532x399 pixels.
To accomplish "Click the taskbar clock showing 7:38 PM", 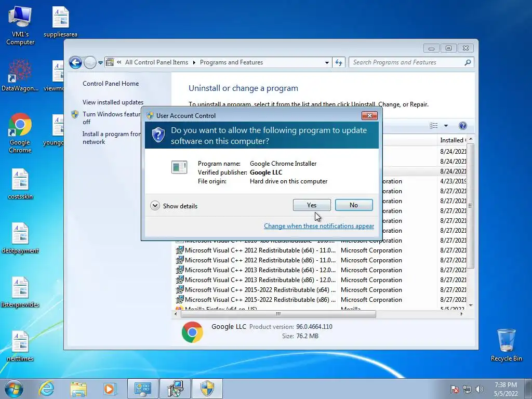I will (x=506, y=389).
